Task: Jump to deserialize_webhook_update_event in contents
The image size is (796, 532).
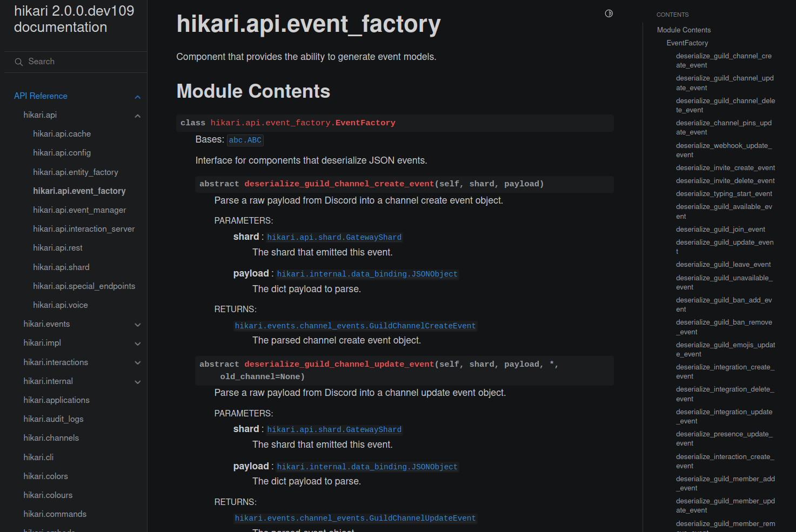Action: (x=724, y=150)
